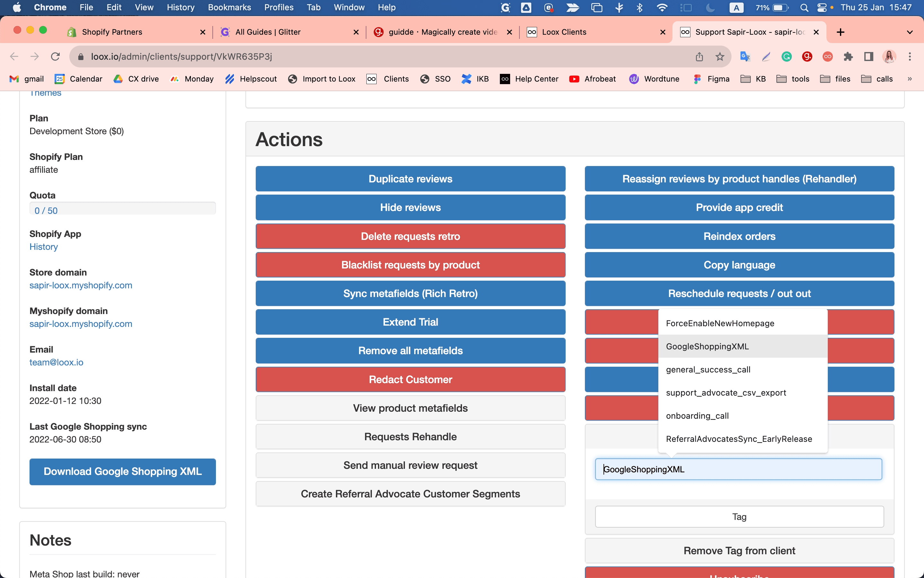
Task: Open the Store domain sapir-loox link
Action: pyautogui.click(x=81, y=285)
